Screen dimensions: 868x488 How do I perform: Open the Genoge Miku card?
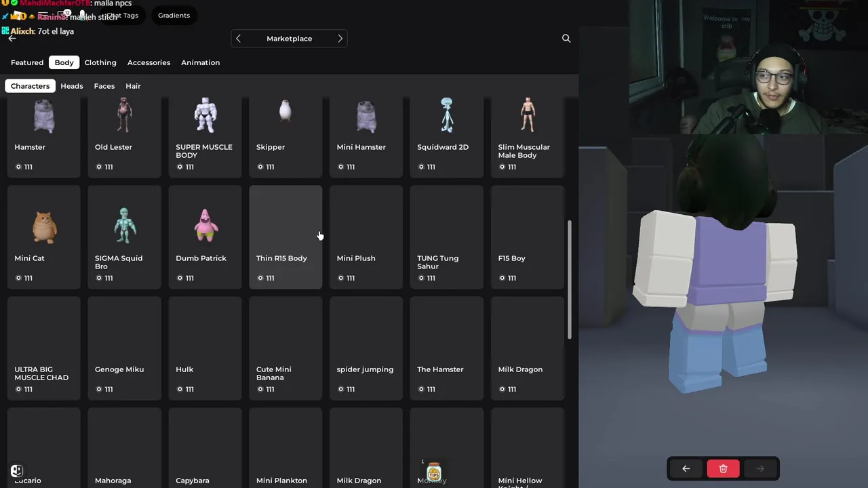(125, 348)
